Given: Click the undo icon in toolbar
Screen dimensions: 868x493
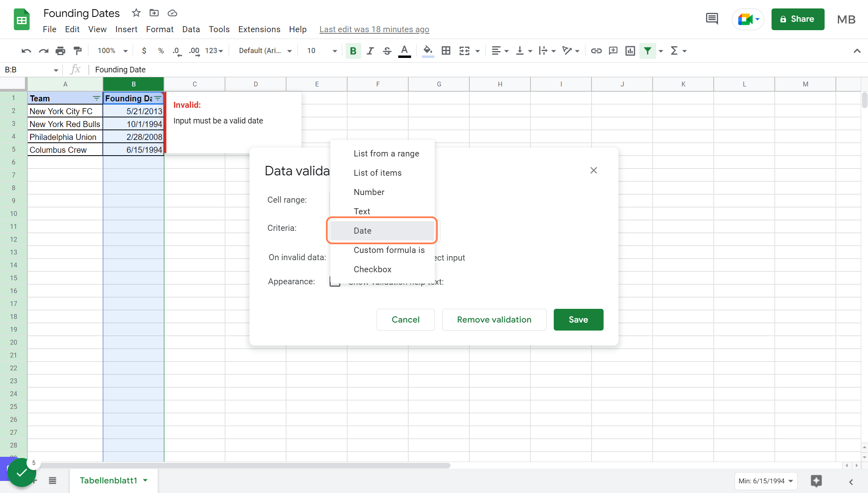Looking at the screenshot, I should pos(26,51).
